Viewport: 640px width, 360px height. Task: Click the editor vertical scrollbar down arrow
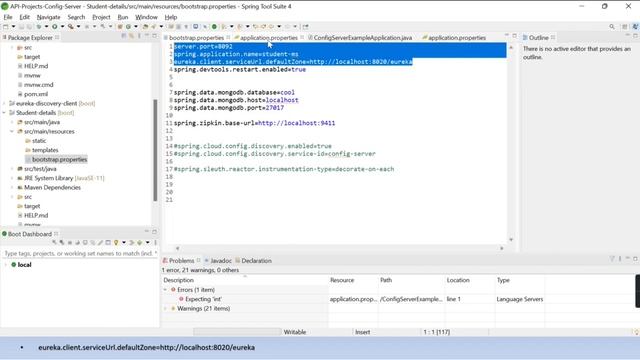tap(511, 240)
